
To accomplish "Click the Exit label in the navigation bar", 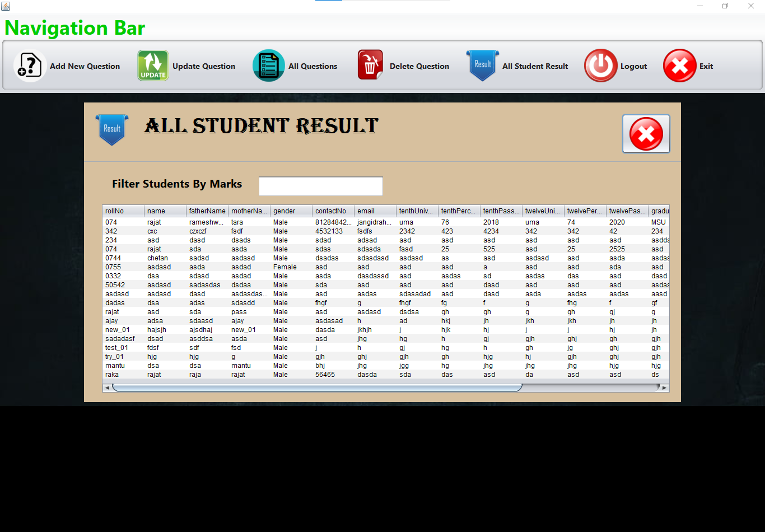I will (706, 66).
